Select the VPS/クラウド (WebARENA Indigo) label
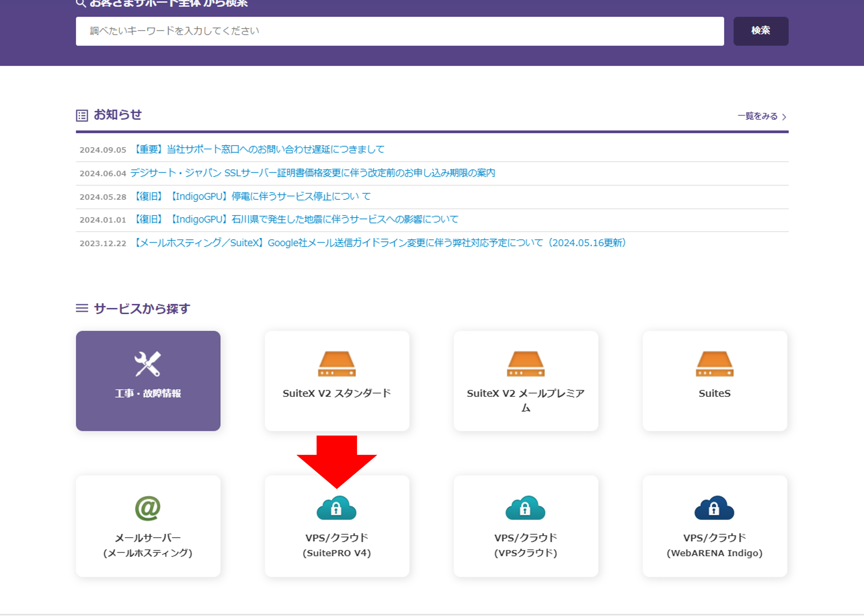The width and height of the screenshot is (864, 616). tap(714, 546)
